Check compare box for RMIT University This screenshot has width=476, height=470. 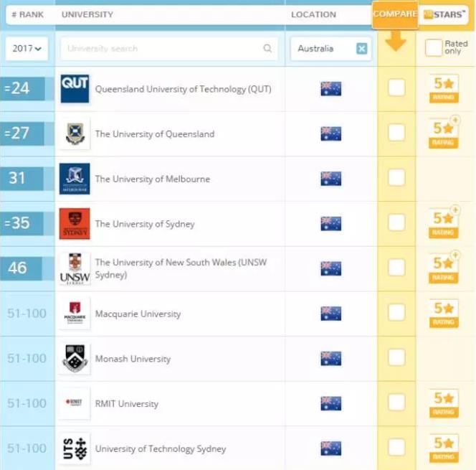click(x=396, y=403)
